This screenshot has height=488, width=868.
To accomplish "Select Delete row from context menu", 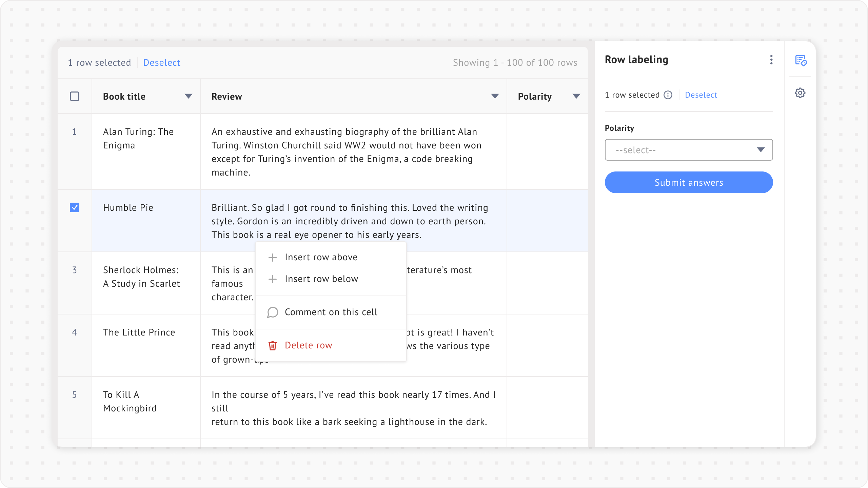I will pyautogui.click(x=308, y=345).
